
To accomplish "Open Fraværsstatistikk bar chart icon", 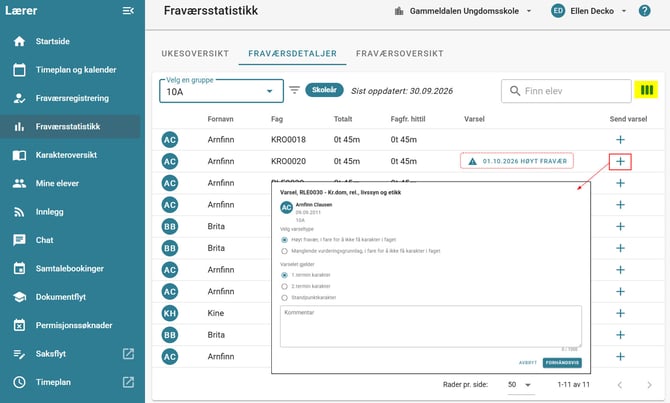I will point(19,126).
